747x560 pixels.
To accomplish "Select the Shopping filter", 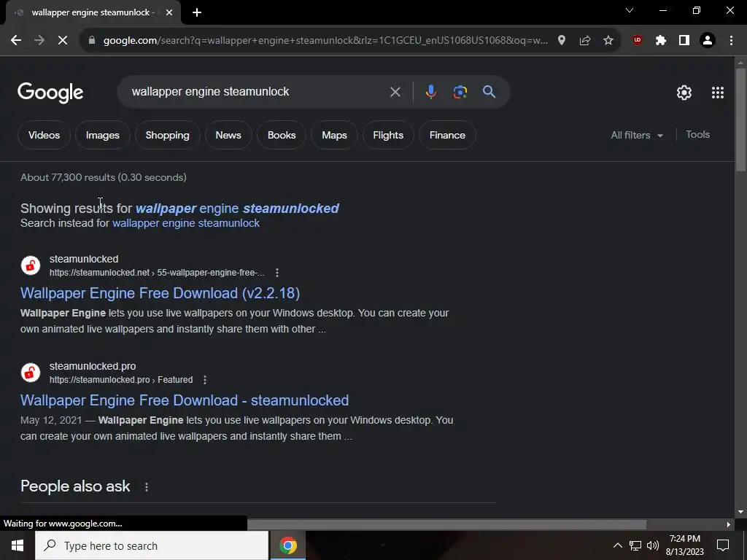I will (x=167, y=135).
